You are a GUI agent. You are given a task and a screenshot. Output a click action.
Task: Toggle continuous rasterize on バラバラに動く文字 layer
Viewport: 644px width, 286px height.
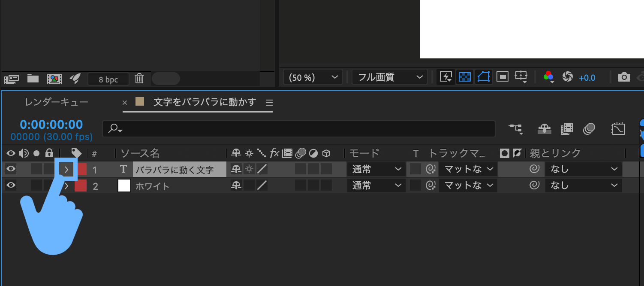click(x=249, y=169)
